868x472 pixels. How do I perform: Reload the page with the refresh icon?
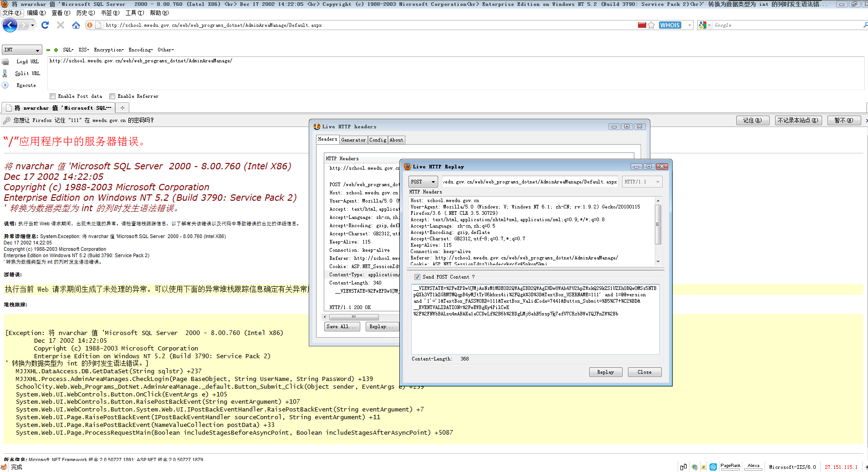(x=45, y=25)
